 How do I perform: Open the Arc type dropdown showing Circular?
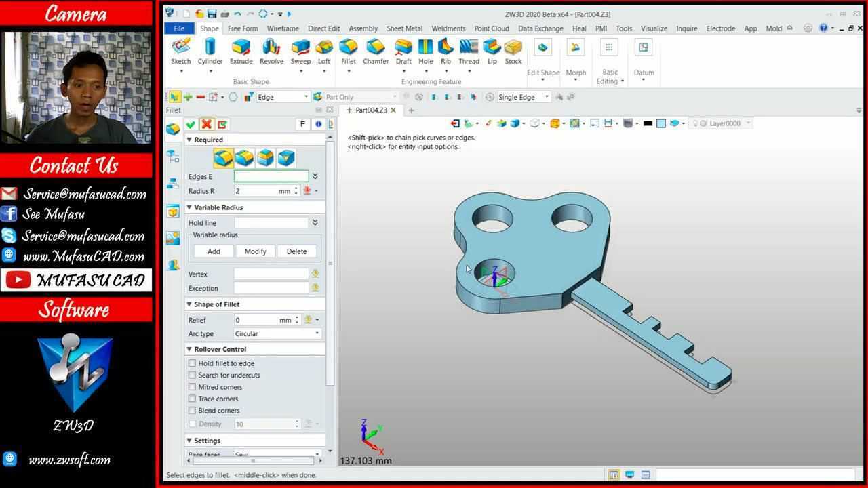click(316, 333)
